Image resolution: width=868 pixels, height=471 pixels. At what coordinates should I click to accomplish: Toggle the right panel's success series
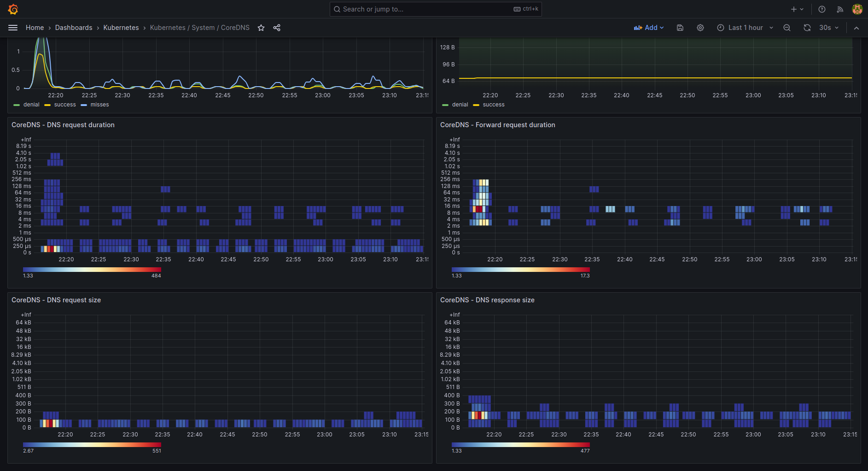493,105
